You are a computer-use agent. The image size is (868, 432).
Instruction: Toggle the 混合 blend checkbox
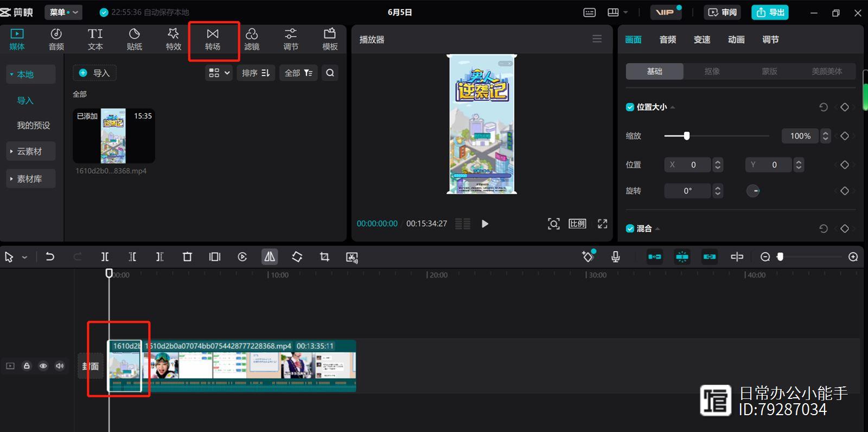(630, 228)
